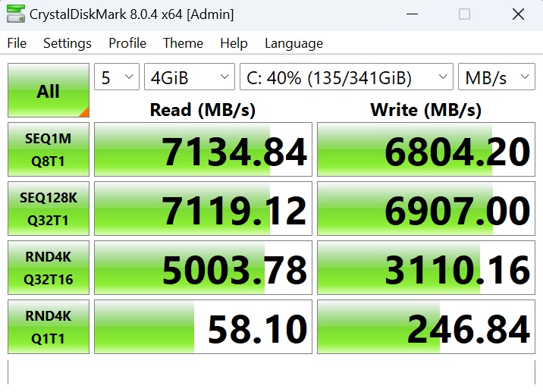Run the RND4K Q1T1 benchmark
The width and height of the screenshot is (543, 392).
click(49, 327)
